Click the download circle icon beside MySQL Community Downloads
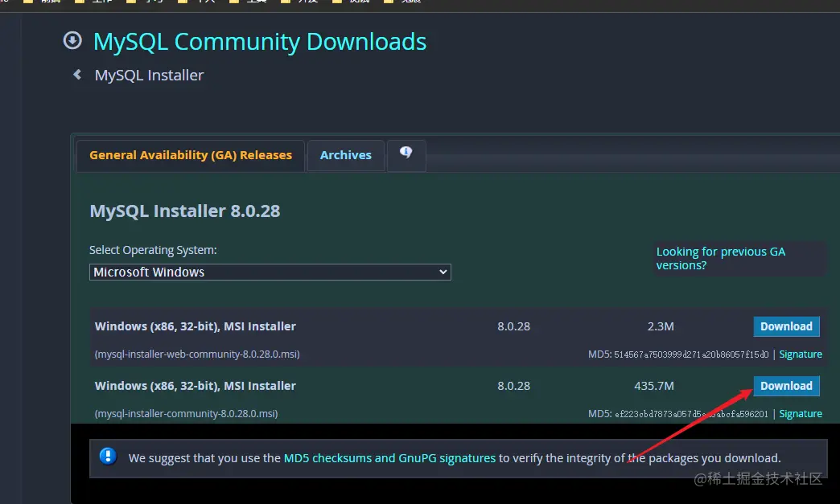Screen dimensions: 840x504 (x=72, y=41)
